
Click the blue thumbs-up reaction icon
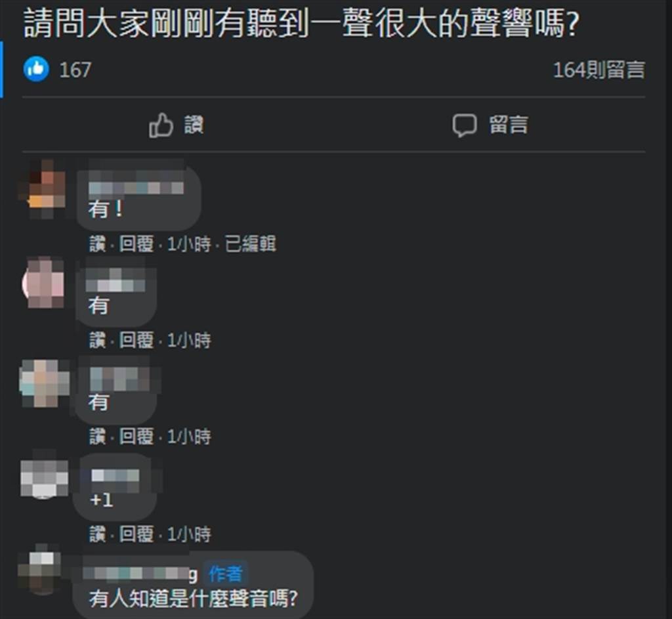(37, 68)
